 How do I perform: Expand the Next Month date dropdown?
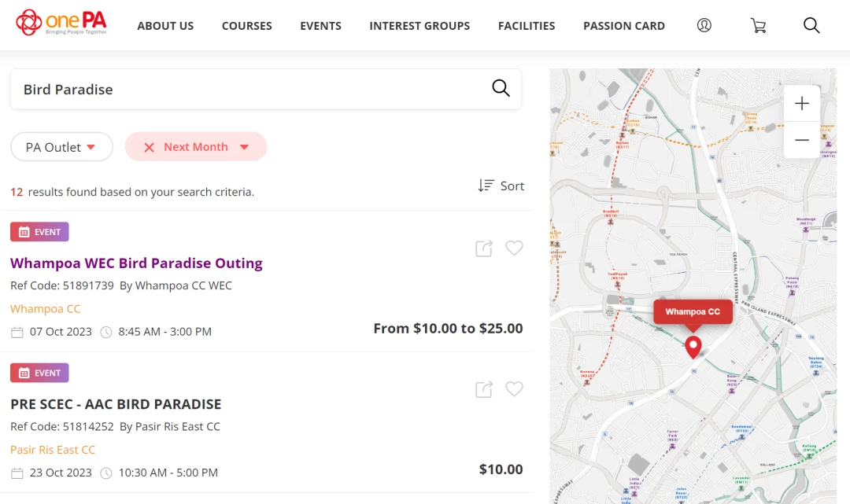click(x=245, y=147)
